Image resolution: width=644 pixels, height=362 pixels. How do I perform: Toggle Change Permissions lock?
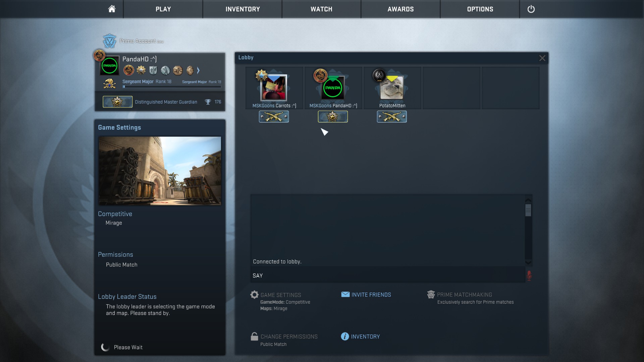coord(255,337)
